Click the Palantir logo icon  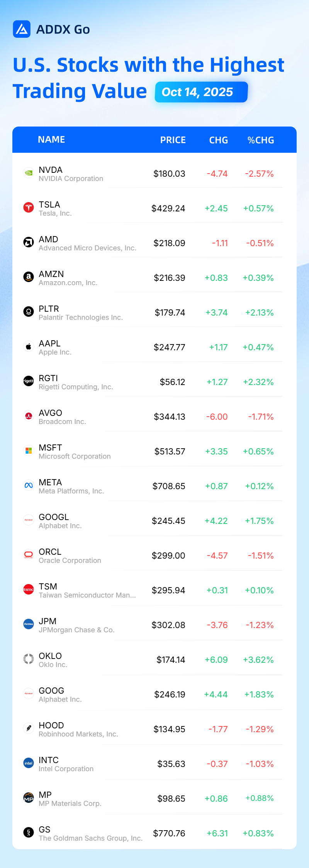tap(29, 312)
